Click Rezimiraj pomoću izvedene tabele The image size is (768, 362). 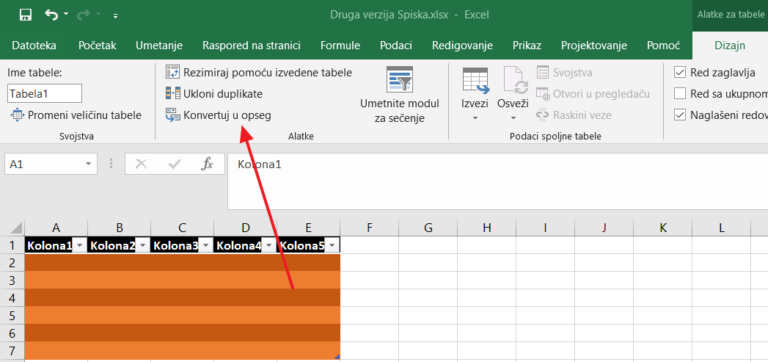pos(259,72)
